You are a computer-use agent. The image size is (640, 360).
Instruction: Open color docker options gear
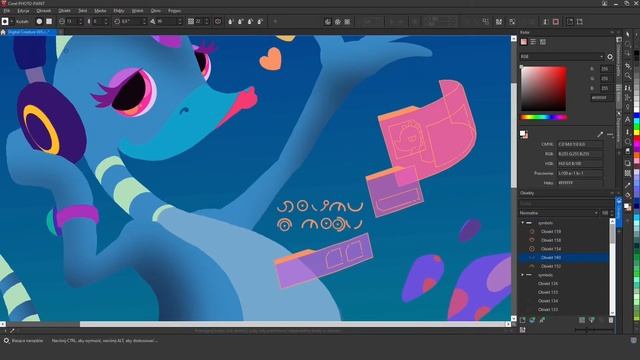610,57
